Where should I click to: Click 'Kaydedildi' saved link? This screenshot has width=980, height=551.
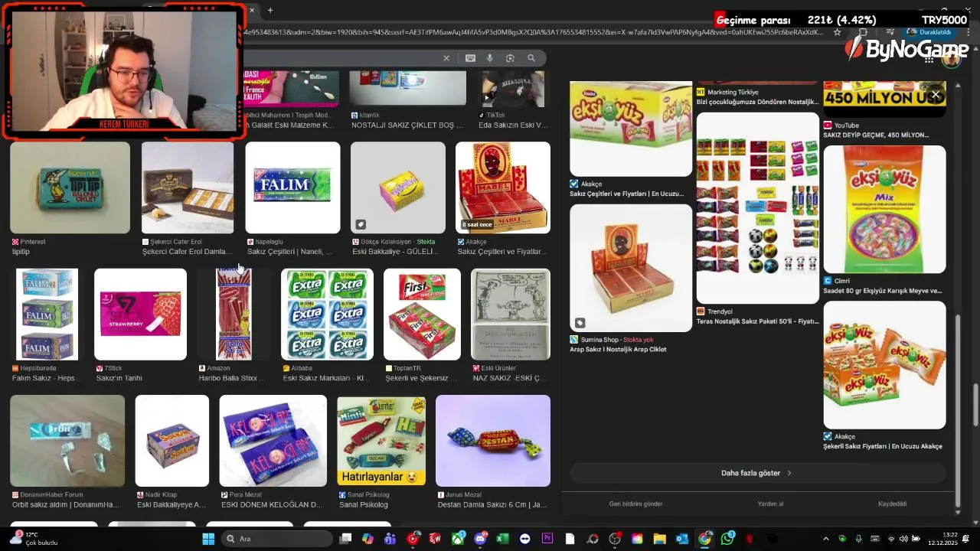tap(892, 504)
